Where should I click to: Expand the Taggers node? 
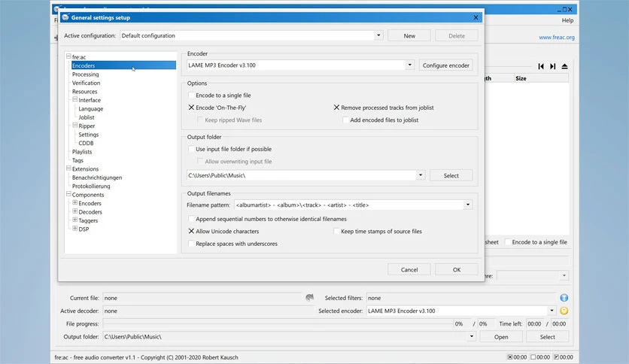(x=75, y=220)
